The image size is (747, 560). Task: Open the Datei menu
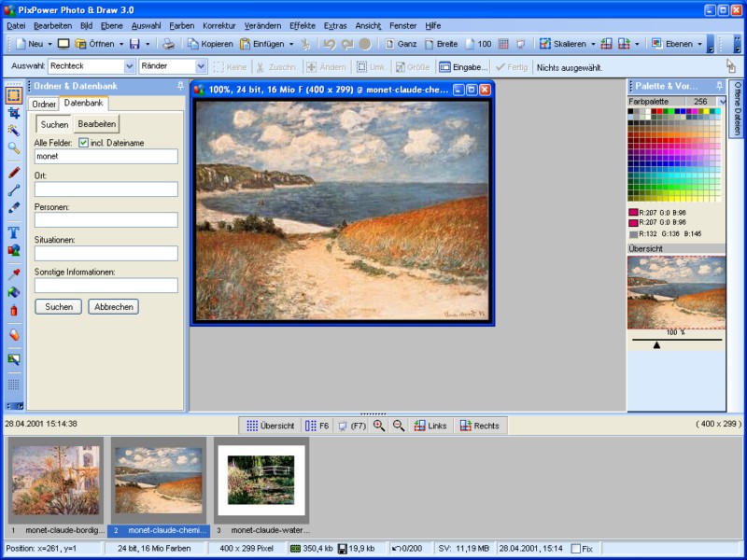coord(16,26)
